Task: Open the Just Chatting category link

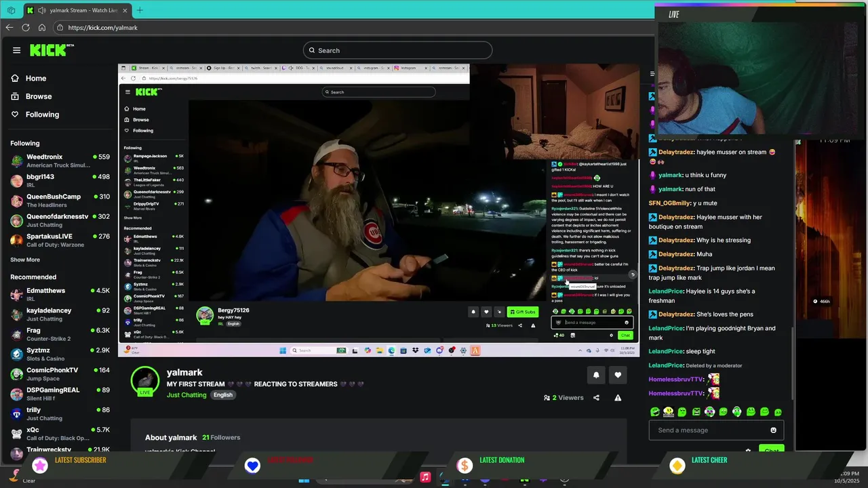Action: click(x=186, y=395)
